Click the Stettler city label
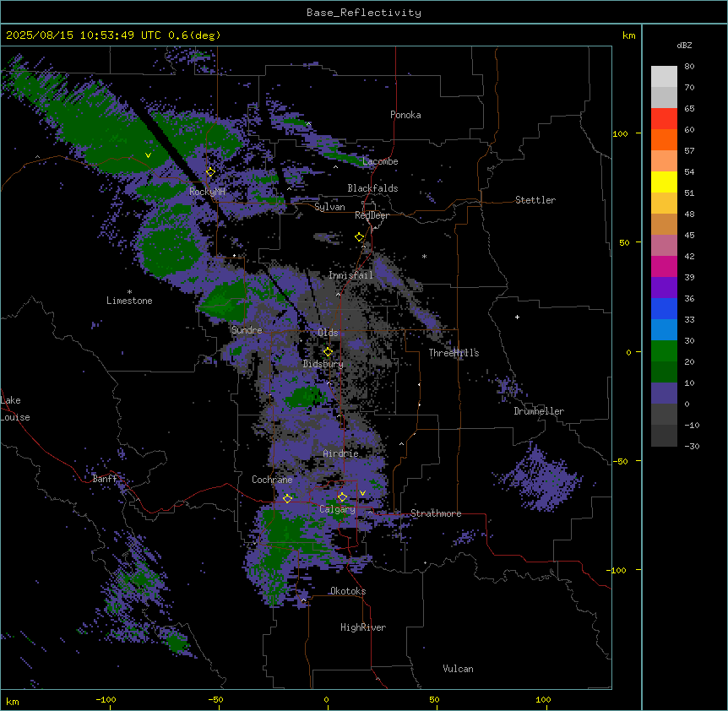The height and width of the screenshot is (711, 728). point(535,200)
